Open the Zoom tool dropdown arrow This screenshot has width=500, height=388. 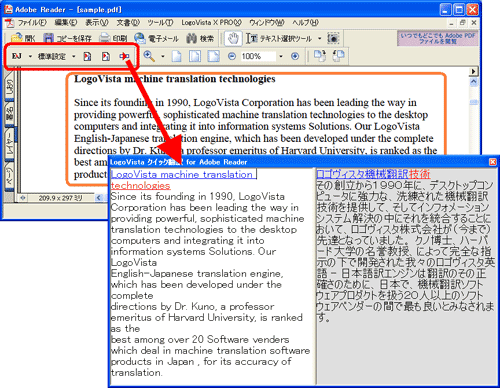coord(163,56)
